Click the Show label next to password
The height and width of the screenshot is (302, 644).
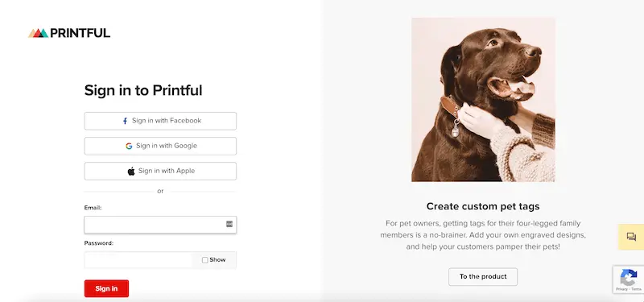pos(217,259)
